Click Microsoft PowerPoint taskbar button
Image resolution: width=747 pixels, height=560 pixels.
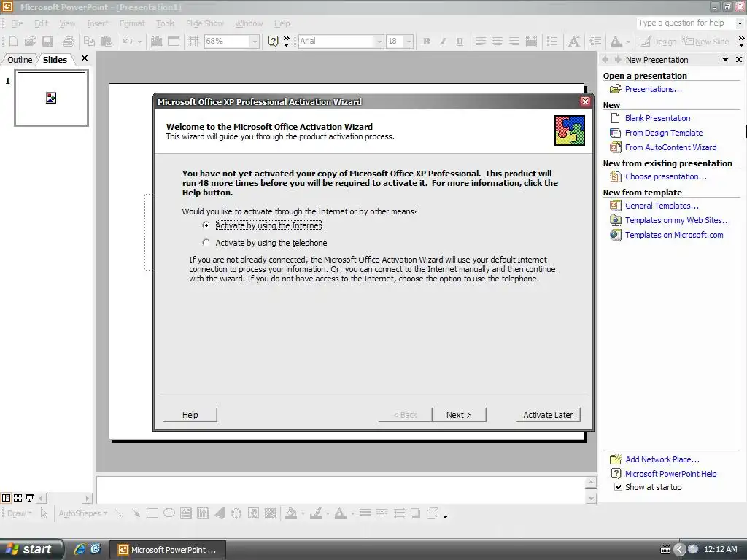[x=168, y=550]
